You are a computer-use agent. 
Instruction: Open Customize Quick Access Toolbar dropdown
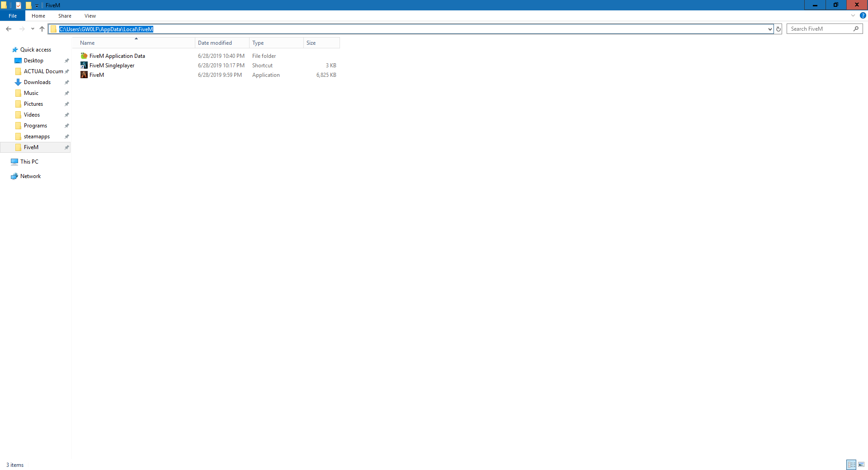click(37, 5)
